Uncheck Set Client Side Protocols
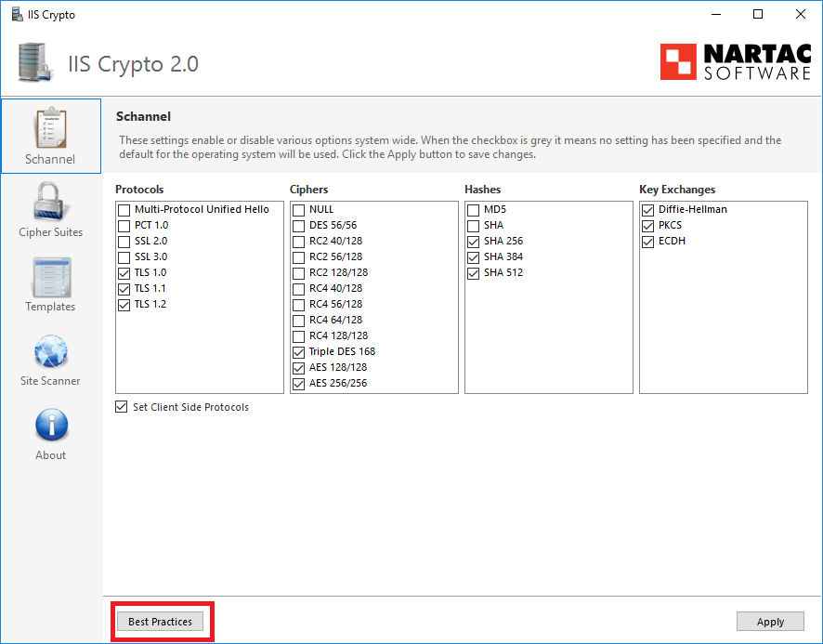The width and height of the screenshot is (823, 644). [122, 407]
